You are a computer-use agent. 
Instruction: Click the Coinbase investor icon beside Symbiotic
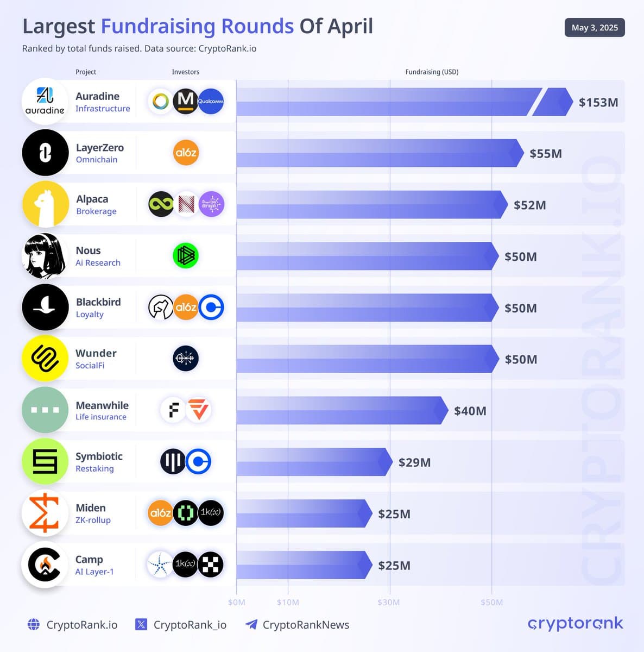pos(198,462)
